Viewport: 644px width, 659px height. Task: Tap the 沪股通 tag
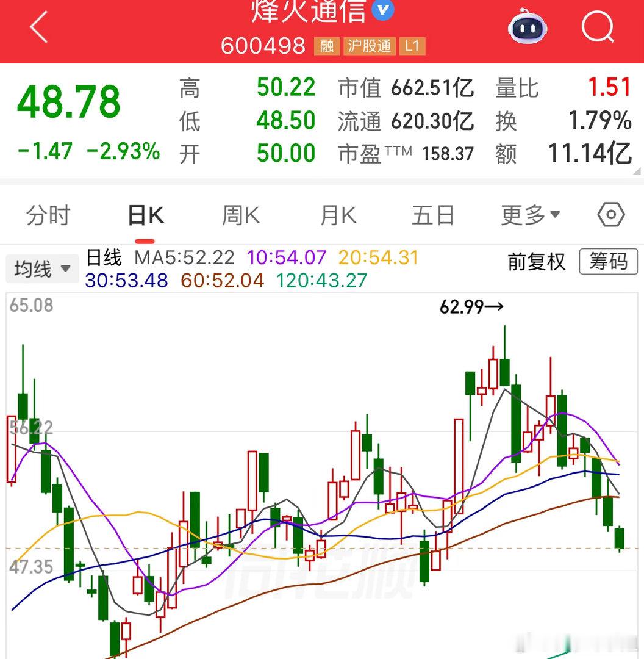point(370,46)
